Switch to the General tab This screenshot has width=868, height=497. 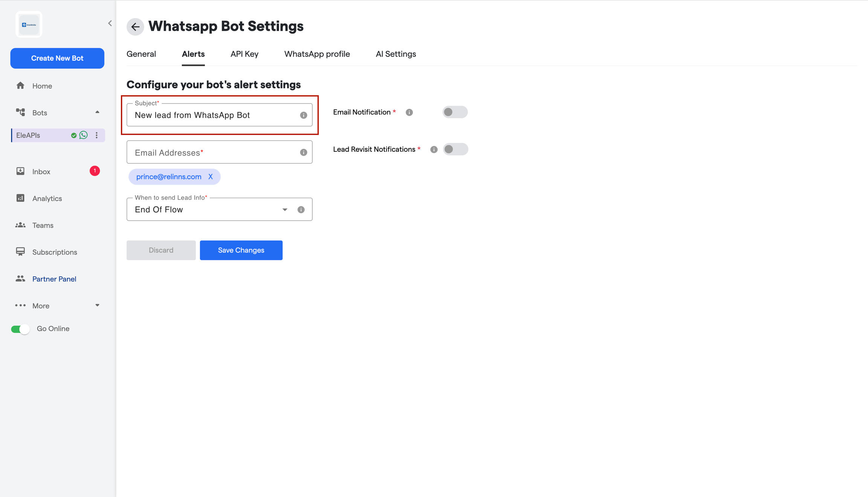tap(141, 54)
